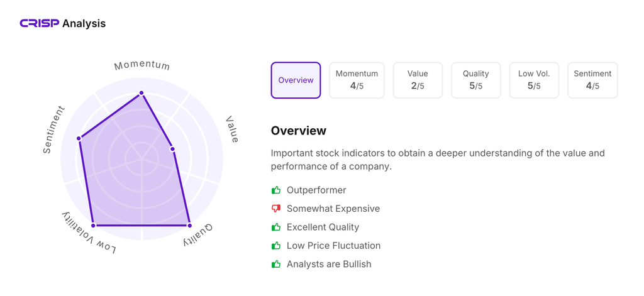Click the Sentiment point on radar chart

(x=79, y=138)
